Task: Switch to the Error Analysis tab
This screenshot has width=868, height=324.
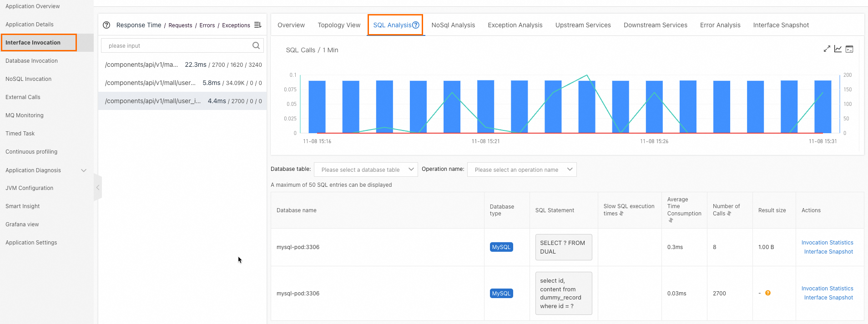Action: [720, 25]
